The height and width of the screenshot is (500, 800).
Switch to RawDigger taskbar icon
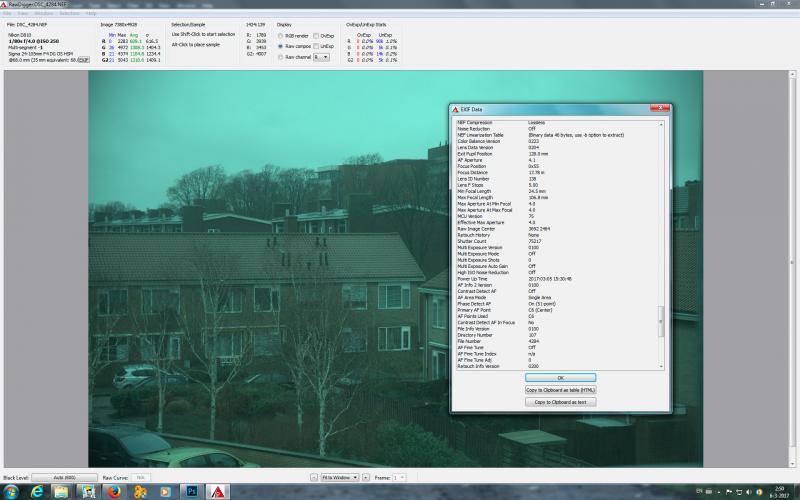217,492
